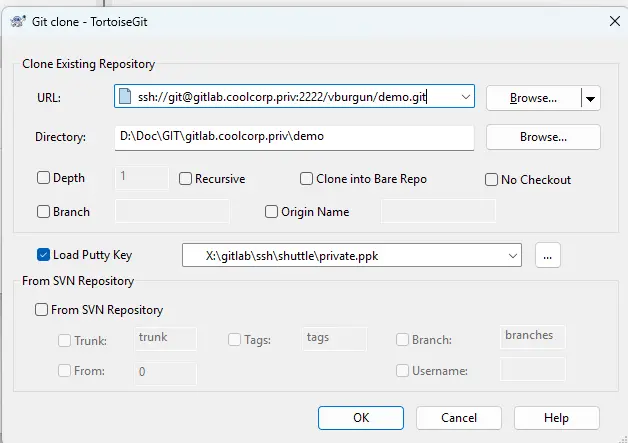Viewport: 628px width, 443px height.
Task: Tick the From checkbox
Action: point(64,371)
